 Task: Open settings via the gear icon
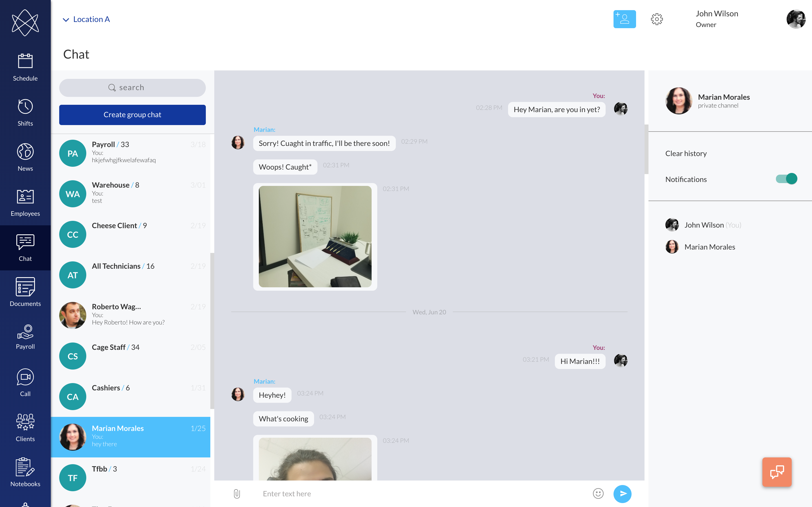click(x=657, y=19)
